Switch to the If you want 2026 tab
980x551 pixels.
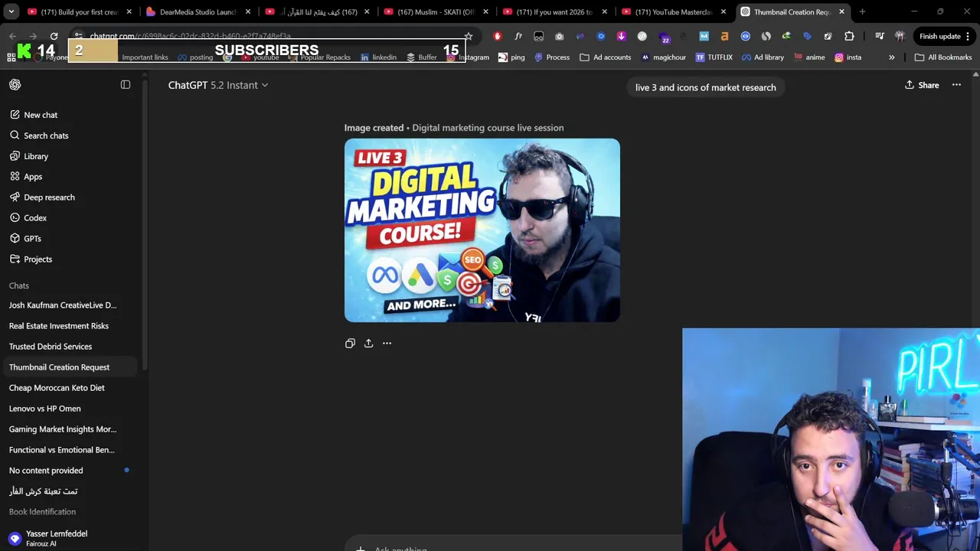[x=554, y=11]
